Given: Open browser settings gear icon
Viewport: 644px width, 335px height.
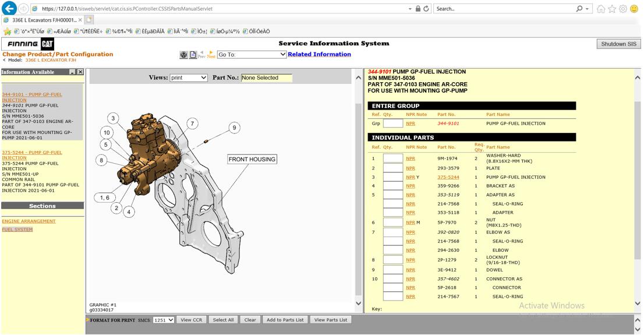Looking at the screenshot, I should click(x=623, y=9).
